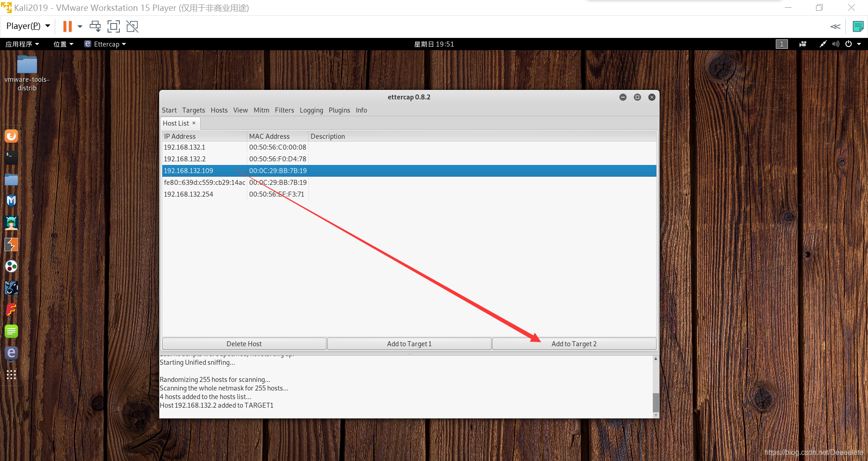Select host 192.168.132.109
Viewport: 868px width, 461px height.
pos(409,171)
